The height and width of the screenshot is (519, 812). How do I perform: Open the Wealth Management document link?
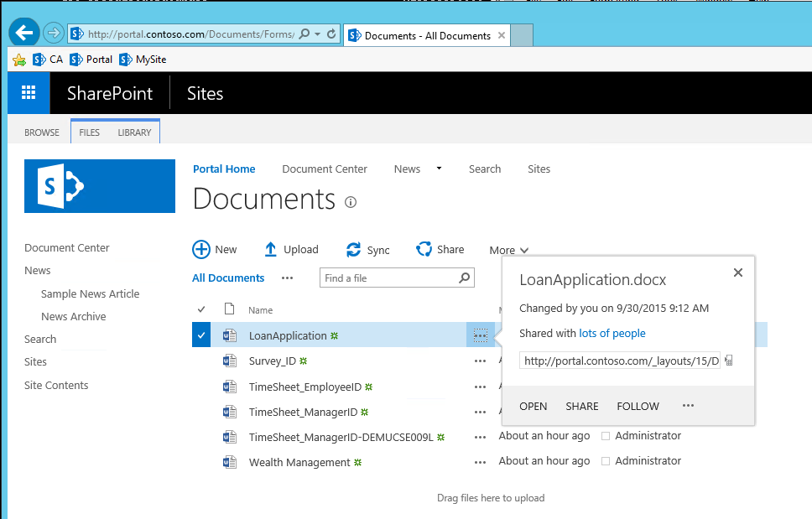[299, 463]
